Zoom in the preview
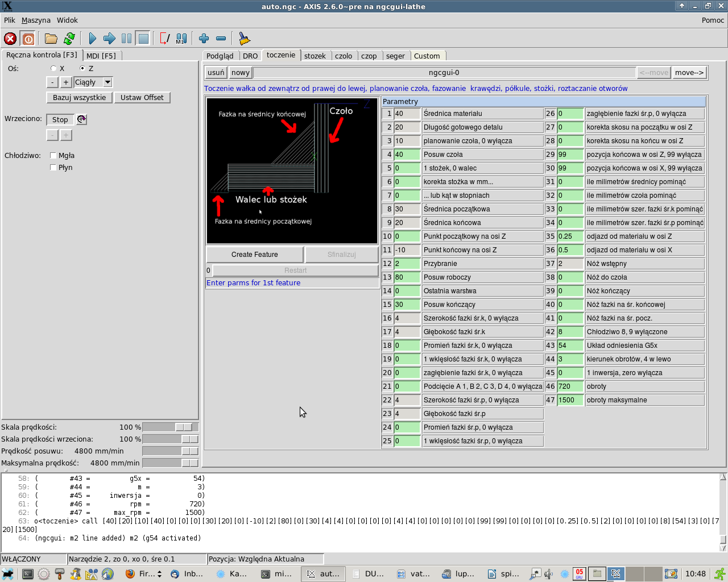 tap(204, 39)
